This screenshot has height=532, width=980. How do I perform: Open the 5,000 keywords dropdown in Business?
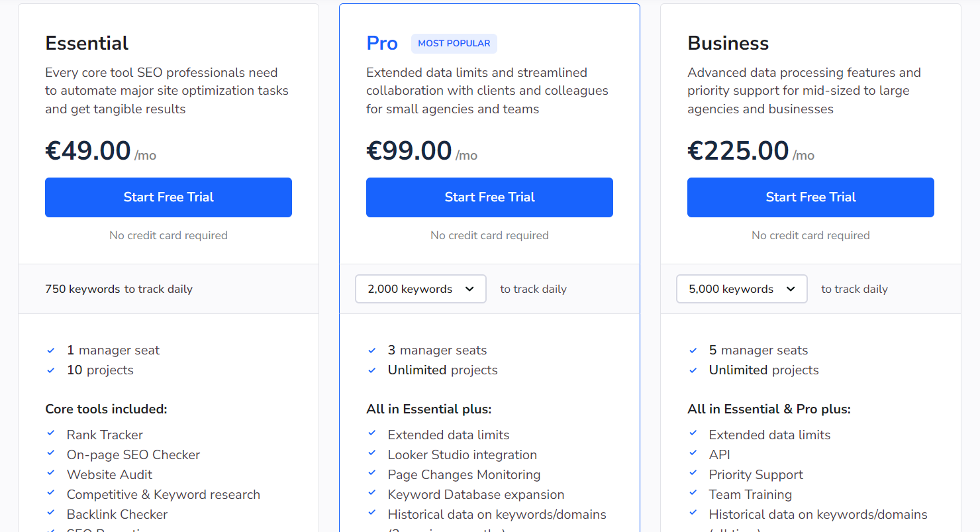point(742,289)
